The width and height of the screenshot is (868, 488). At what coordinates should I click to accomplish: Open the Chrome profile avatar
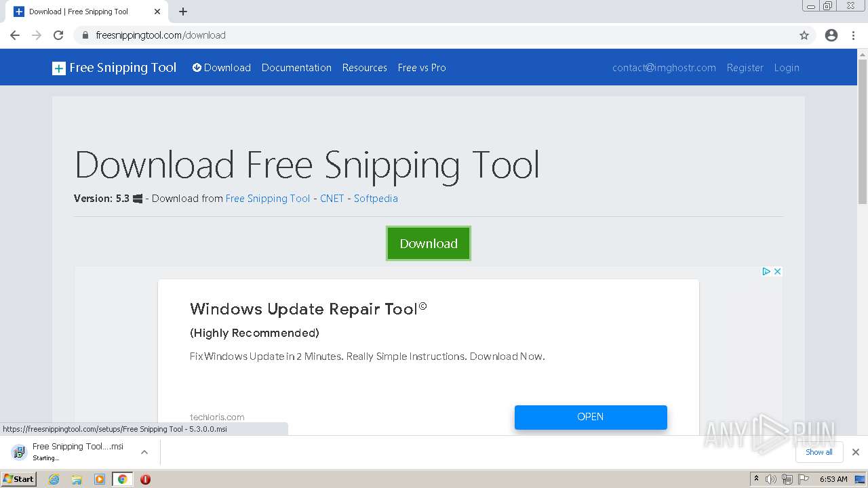click(x=831, y=35)
